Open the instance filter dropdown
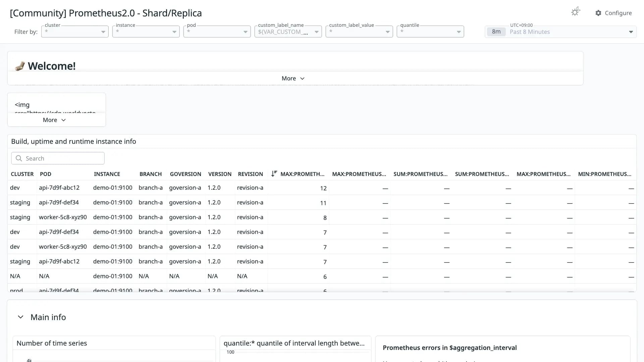This screenshot has height=362, width=644. tap(146, 32)
